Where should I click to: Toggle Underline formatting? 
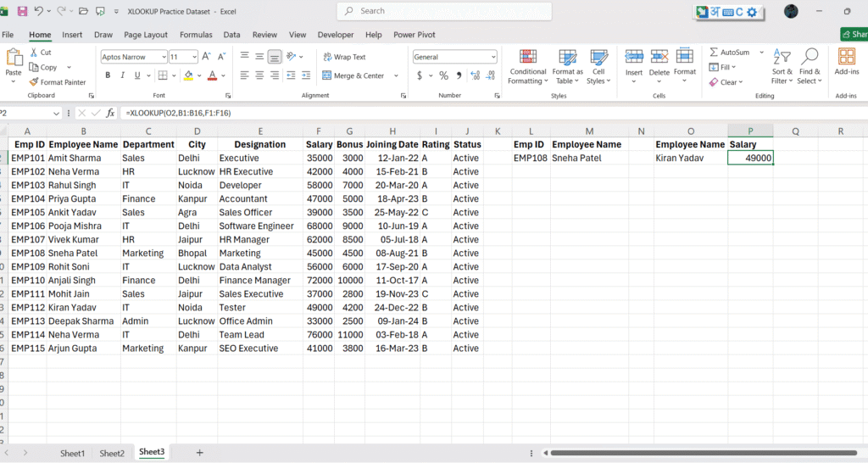click(137, 75)
